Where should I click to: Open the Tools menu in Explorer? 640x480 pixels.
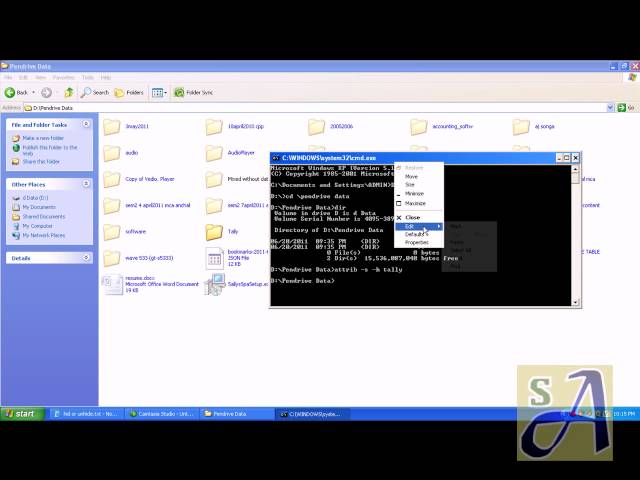[87, 78]
